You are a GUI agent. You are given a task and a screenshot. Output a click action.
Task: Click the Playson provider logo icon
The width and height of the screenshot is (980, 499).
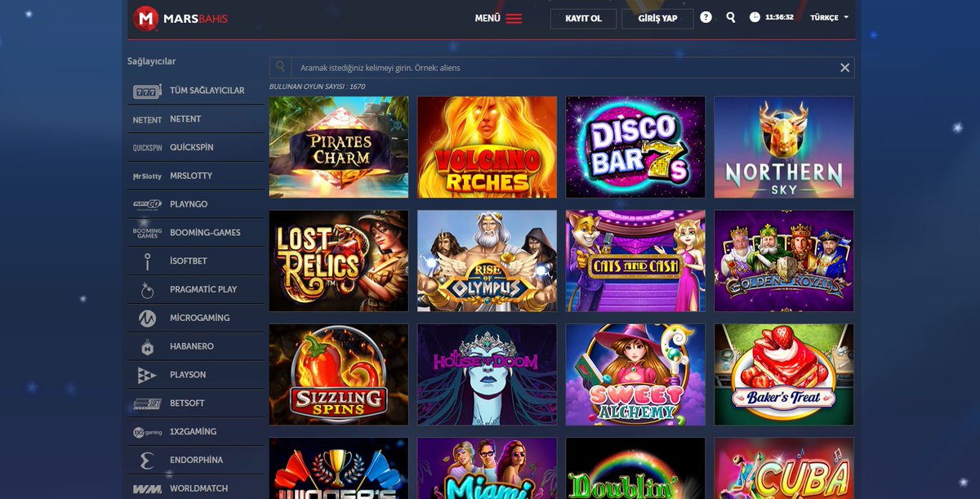(147, 375)
